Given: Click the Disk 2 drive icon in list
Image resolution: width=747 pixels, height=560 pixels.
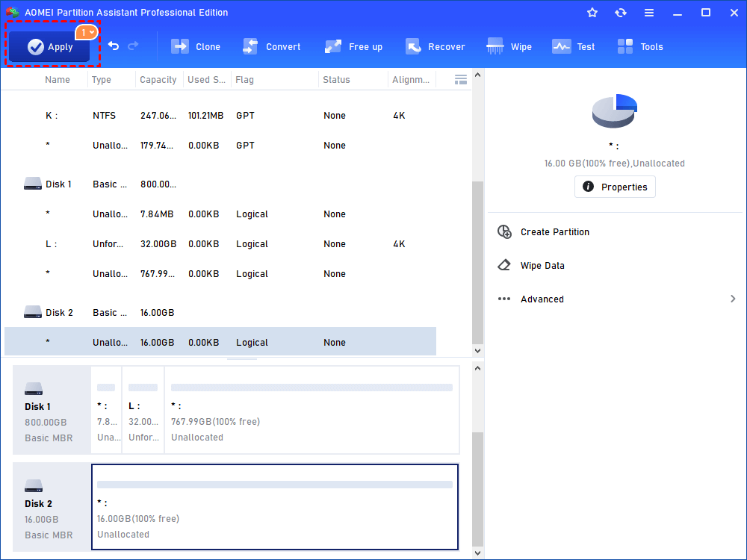Looking at the screenshot, I should (x=33, y=312).
